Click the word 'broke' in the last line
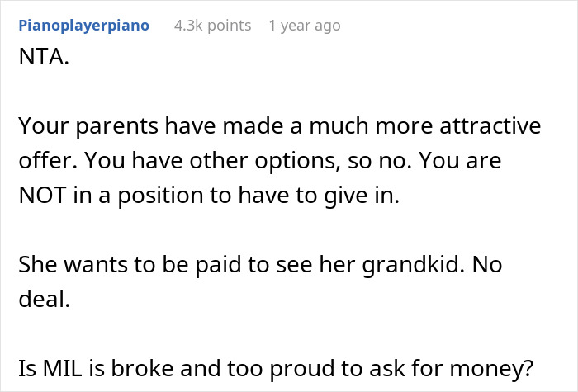Screen dimensions: 578x392 tap(142, 368)
